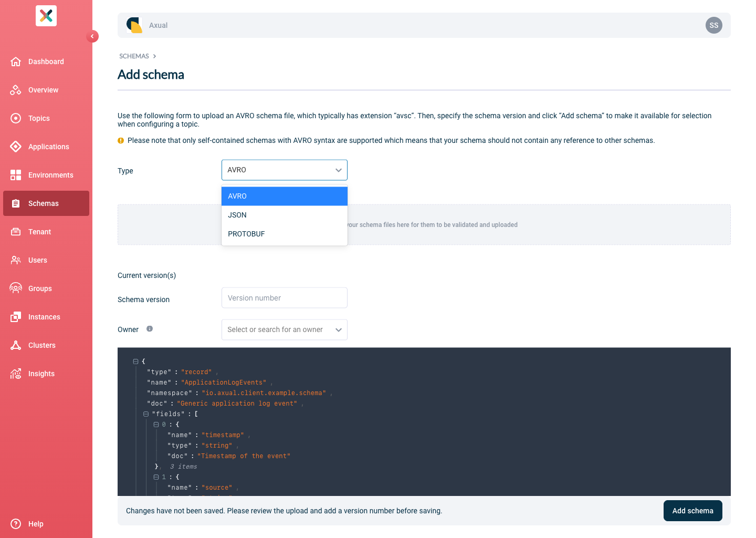Click the "timestamp" field name value

[223, 435]
